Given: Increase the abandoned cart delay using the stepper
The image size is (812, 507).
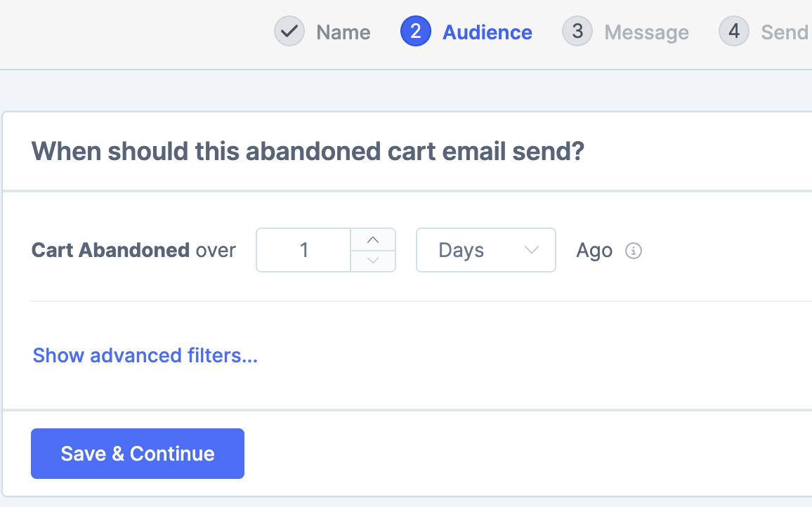Looking at the screenshot, I should (x=373, y=240).
